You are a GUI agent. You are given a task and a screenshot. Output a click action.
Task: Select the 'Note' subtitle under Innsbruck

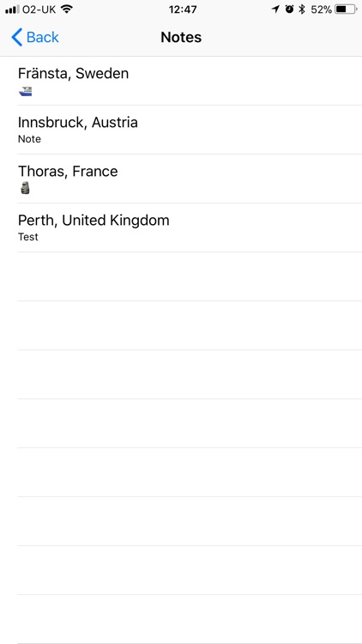pyautogui.click(x=29, y=139)
